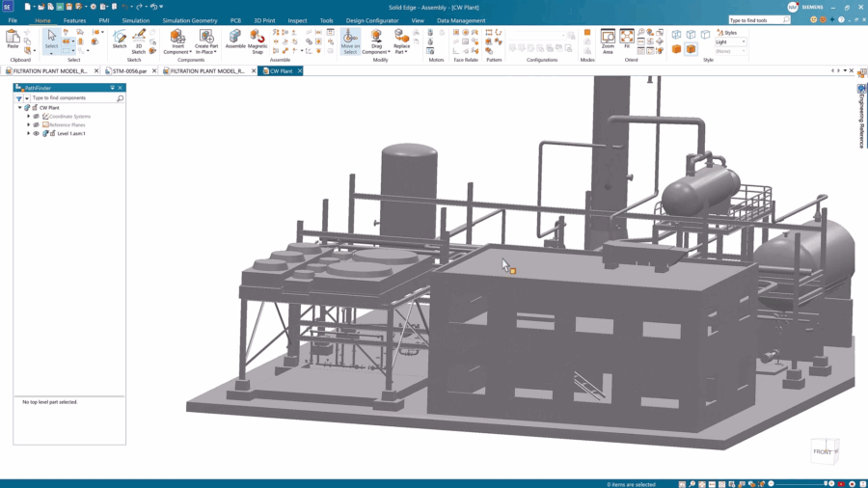
Task: Toggle Move on Select
Action: pos(350,42)
